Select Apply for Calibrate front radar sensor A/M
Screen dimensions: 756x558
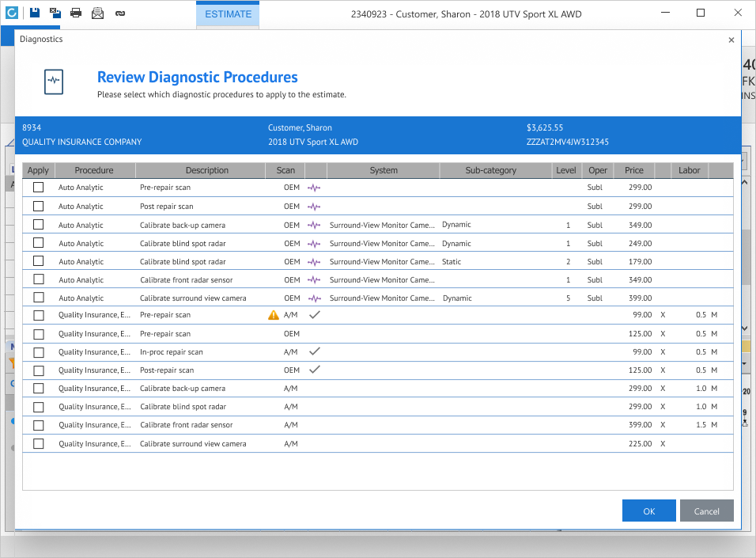tap(38, 425)
